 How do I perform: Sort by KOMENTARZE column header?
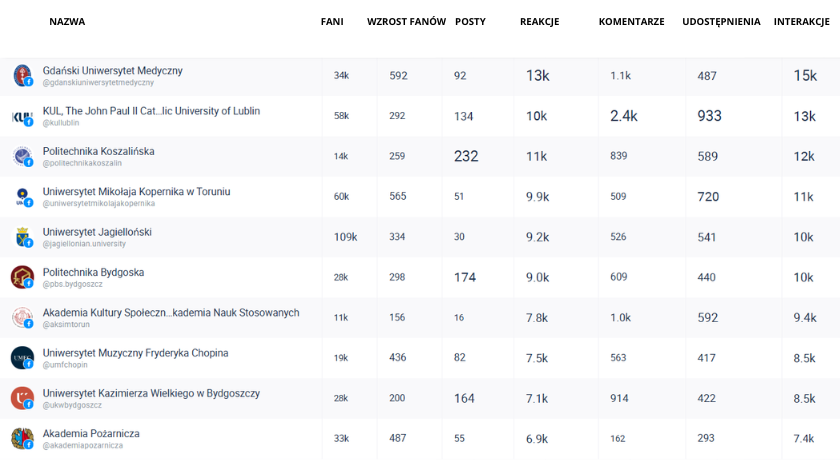point(631,21)
